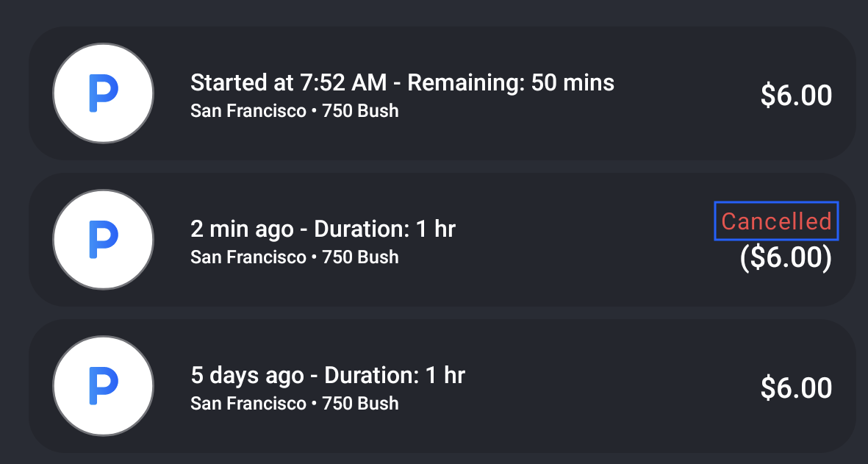Click the blue P letter in the cancelled card's circle
Screen dimensions: 868x464
pyautogui.click(x=104, y=240)
